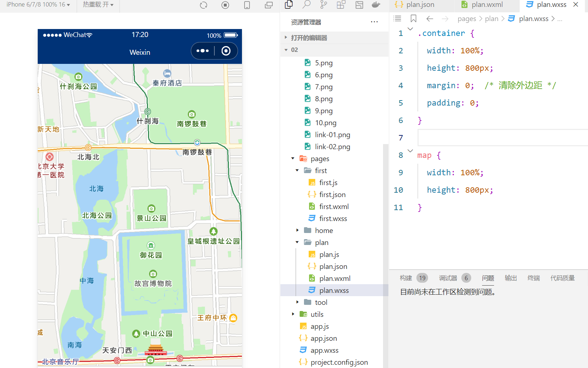This screenshot has width=588, height=368.
Task: Click the stop simulator icon
Action: 225,5
